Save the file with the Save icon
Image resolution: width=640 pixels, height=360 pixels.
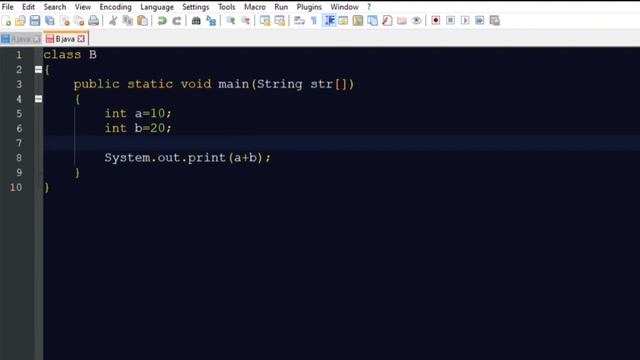(x=35, y=20)
